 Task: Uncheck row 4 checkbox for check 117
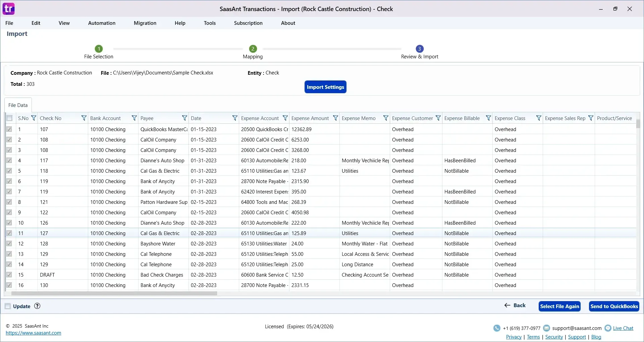(9, 160)
